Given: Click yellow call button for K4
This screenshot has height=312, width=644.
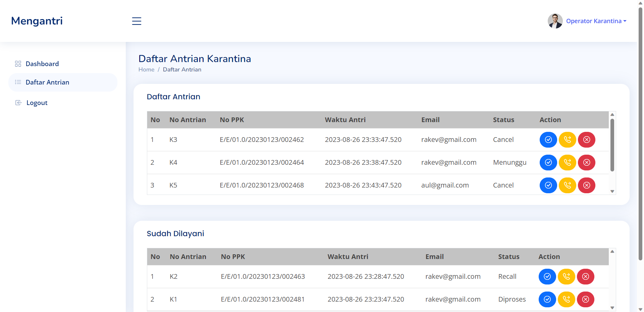Looking at the screenshot, I should 568,162.
